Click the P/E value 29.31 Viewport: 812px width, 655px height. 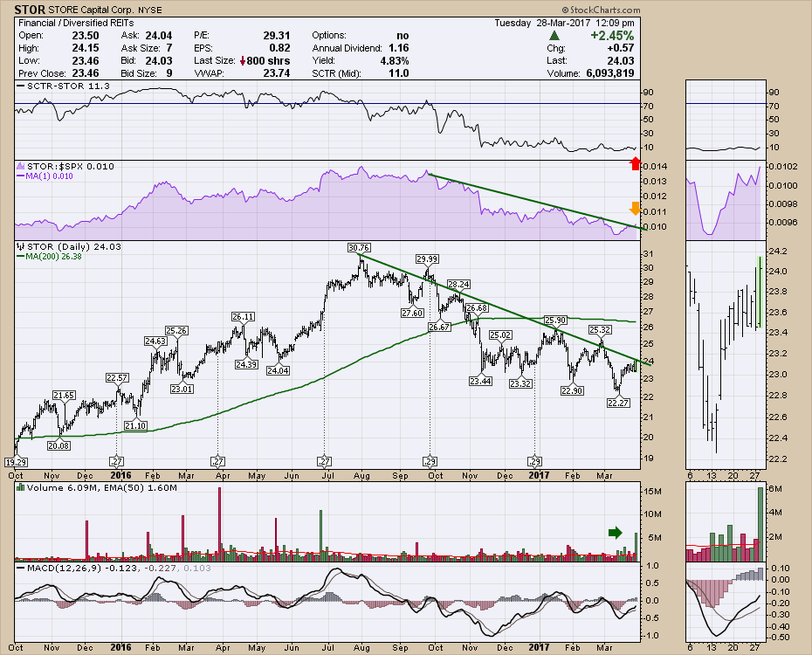point(277,36)
